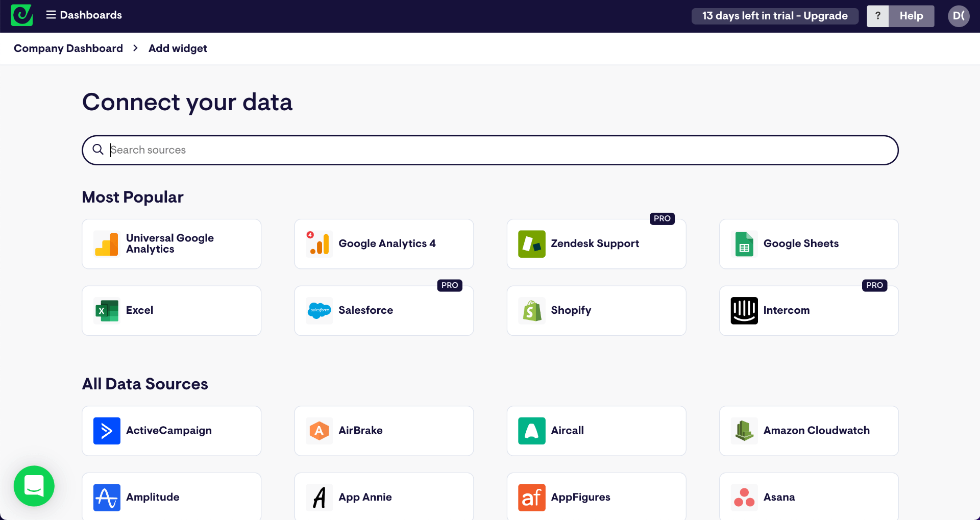Click the Geckoboard logo
Viewport: 980px width, 520px height.
pyautogui.click(x=21, y=15)
